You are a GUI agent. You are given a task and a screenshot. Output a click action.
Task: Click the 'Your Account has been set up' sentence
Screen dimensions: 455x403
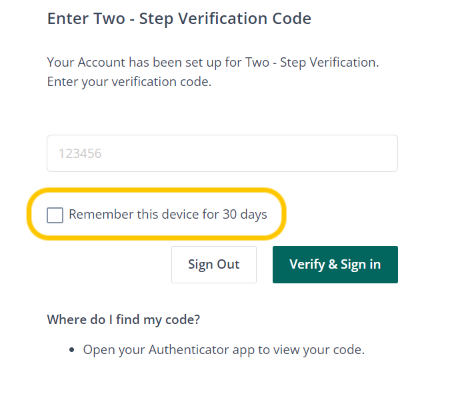213,63
